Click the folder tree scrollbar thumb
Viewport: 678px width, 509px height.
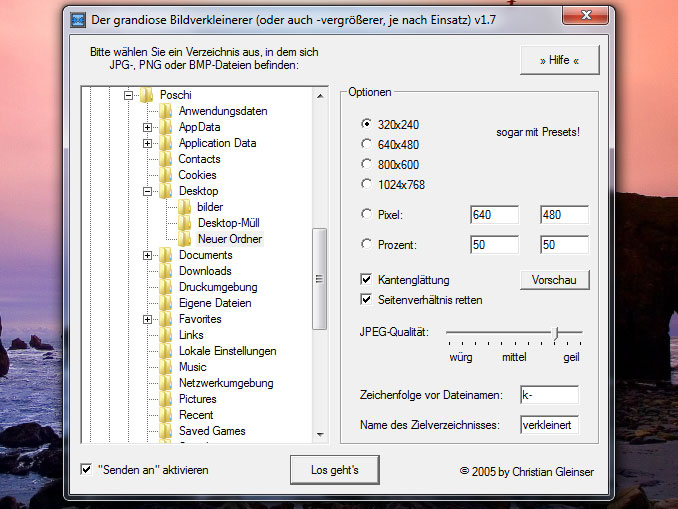[x=320, y=279]
